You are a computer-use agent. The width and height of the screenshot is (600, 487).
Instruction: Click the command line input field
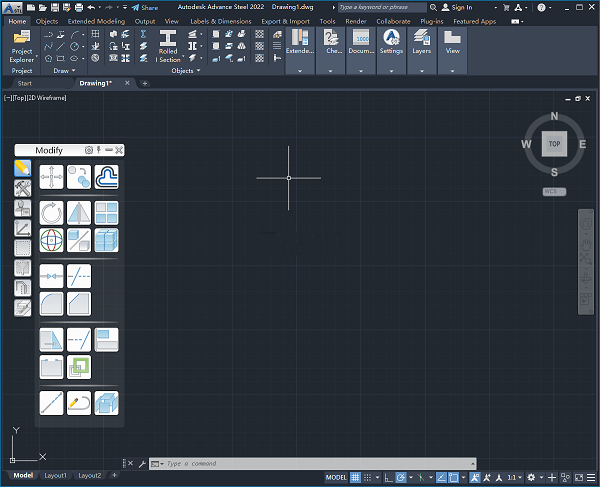(x=300, y=464)
